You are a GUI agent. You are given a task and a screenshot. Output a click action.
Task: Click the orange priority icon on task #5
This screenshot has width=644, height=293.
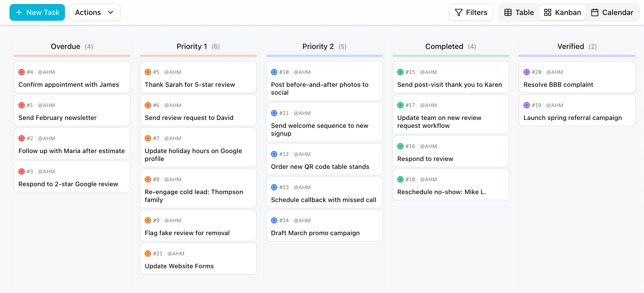click(148, 72)
